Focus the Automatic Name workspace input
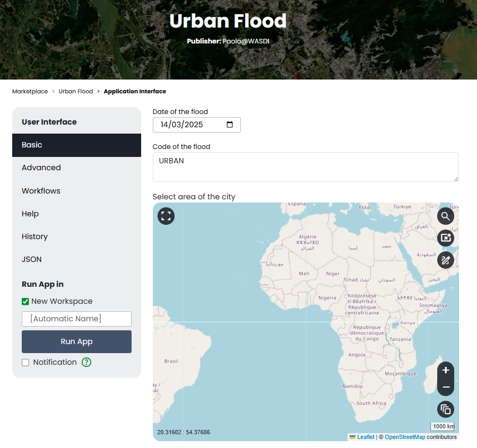477x448 pixels. tap(76, 319)
